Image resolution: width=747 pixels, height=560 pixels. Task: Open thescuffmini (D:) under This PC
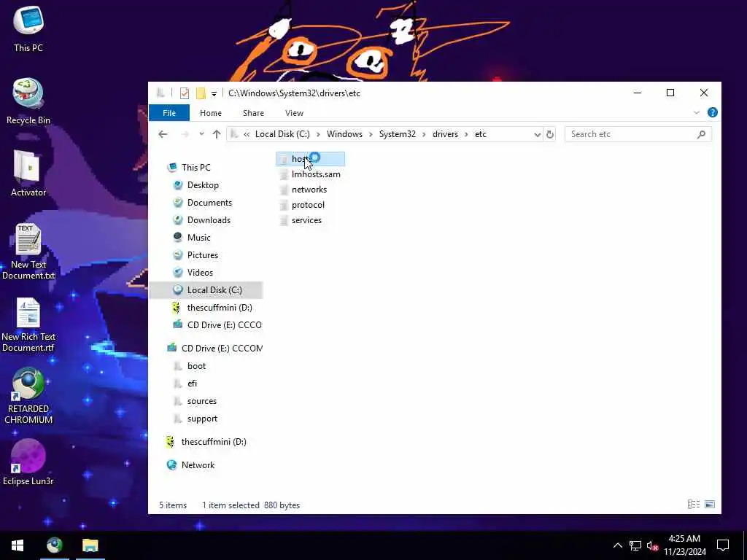pos(212,308)
